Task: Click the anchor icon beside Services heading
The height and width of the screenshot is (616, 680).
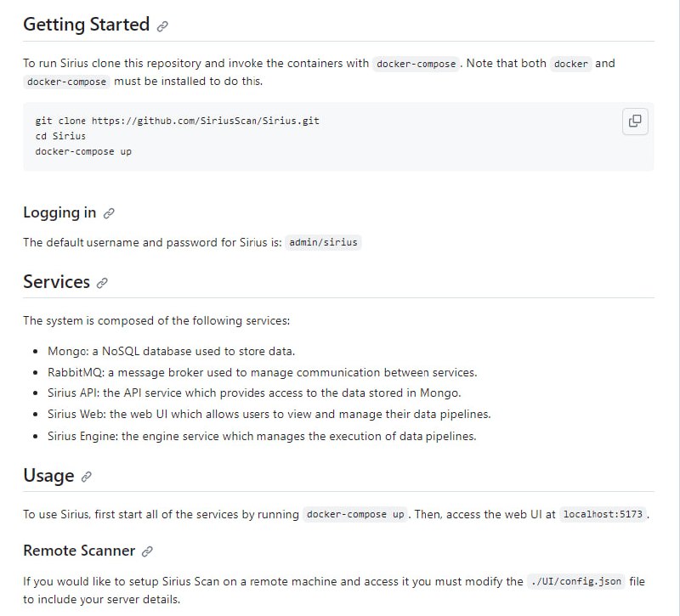Action: click(x=102, y=283)
